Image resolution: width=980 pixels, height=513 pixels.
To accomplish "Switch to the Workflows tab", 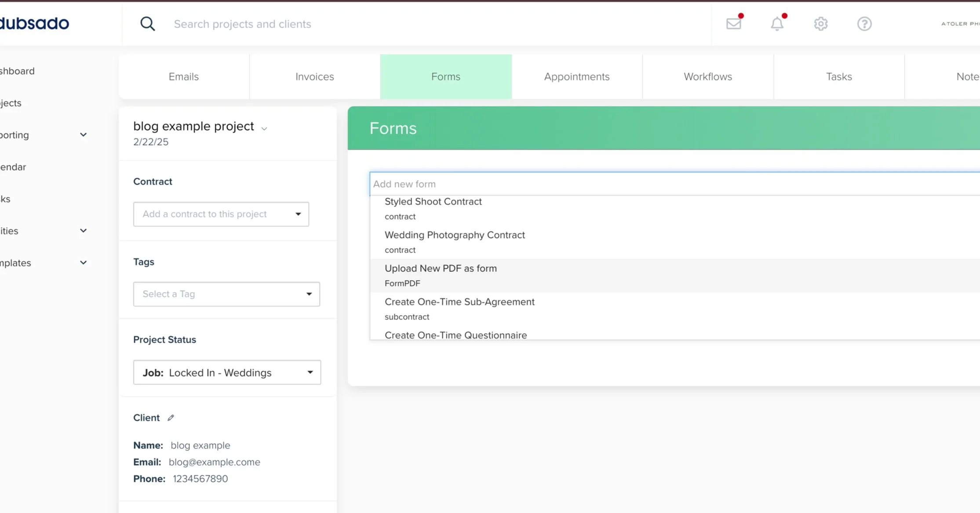I will 707,76.
